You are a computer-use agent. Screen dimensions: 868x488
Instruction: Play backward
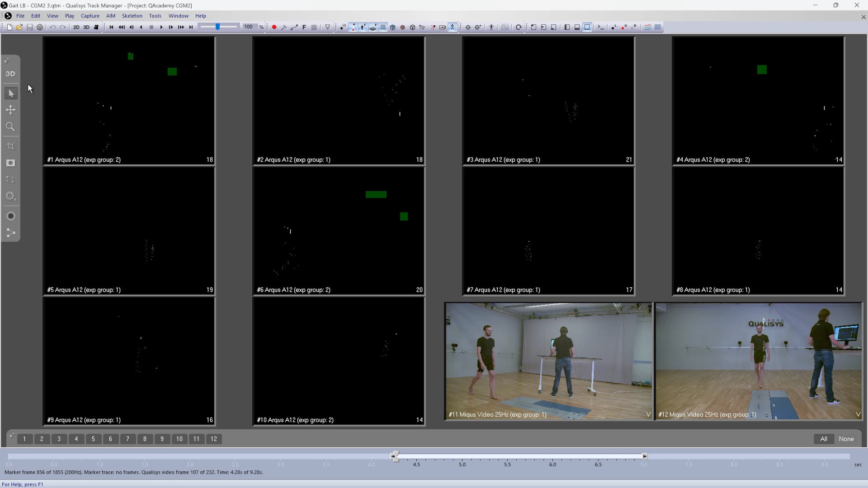tap(142, 27)
